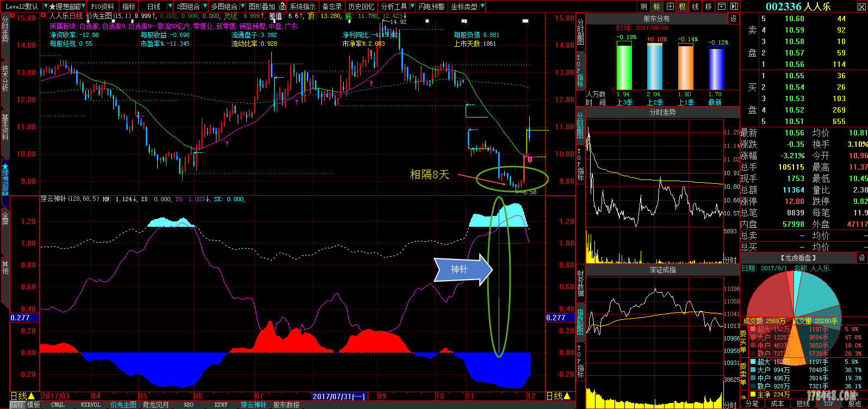Select the CMQL indicator tab
Viewport: 868px width, 409px height.
pos(58,405)
